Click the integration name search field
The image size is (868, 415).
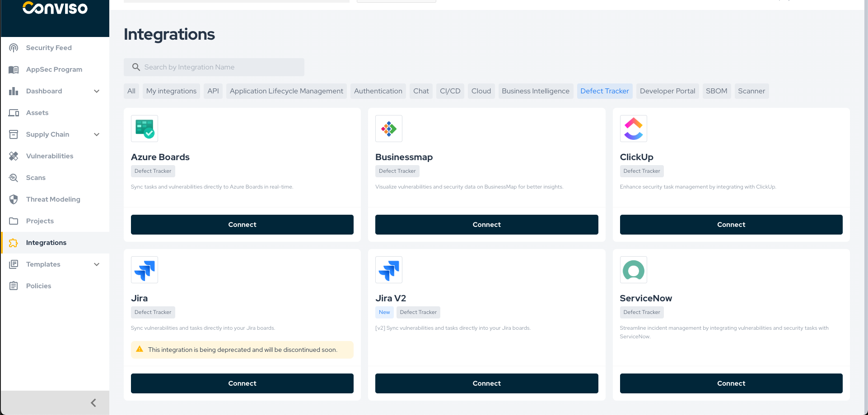coord(214,67)
